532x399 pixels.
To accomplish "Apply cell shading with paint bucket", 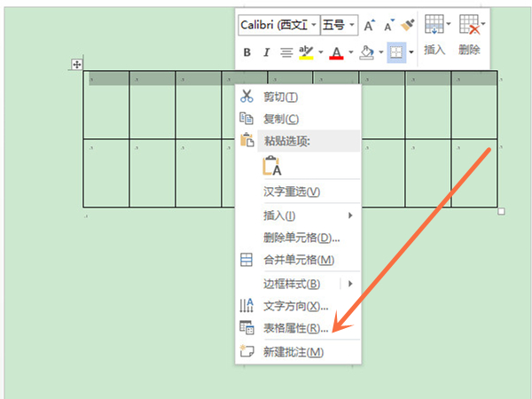I will [x=367, y=53].
